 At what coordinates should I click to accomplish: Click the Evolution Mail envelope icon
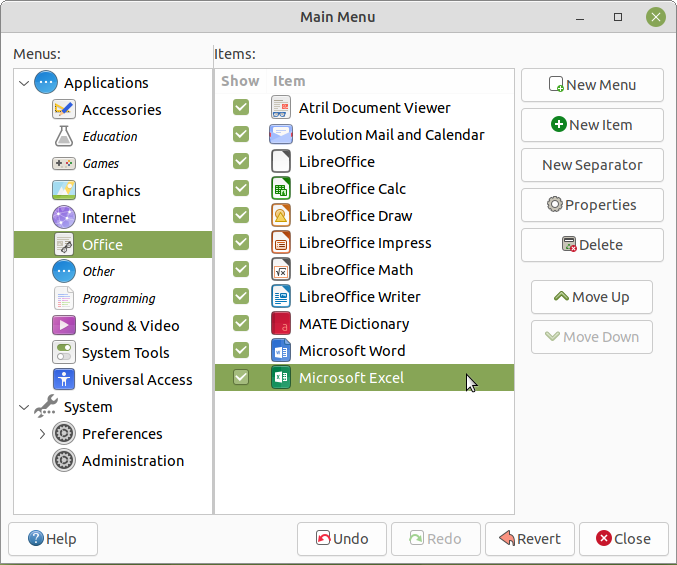(x=281, y=134)
